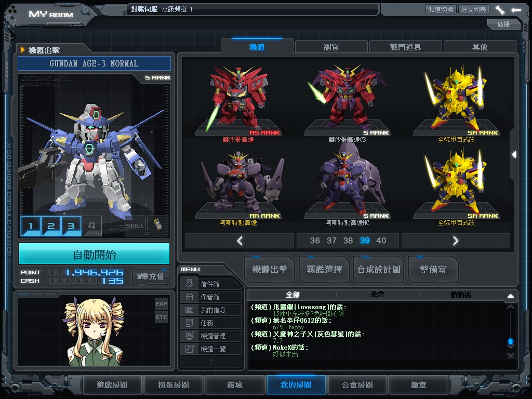Go to previous unit page arrow
This screenshot has height=399, width=532.
tap(240, 241)
